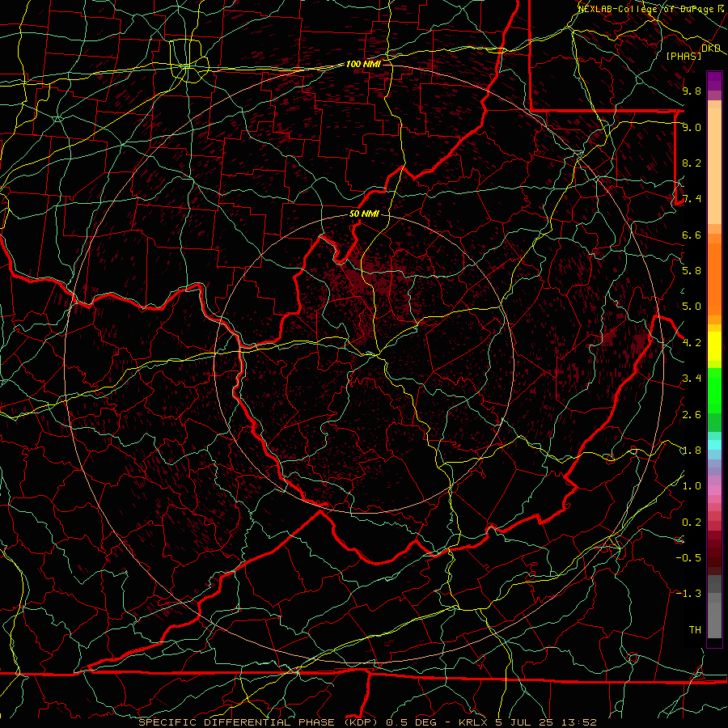The width and height of the screenshot is (728, 728).
Task: Click the '50 NMI' range ring label
Action: pyautogui.click(x=364, y=214)
